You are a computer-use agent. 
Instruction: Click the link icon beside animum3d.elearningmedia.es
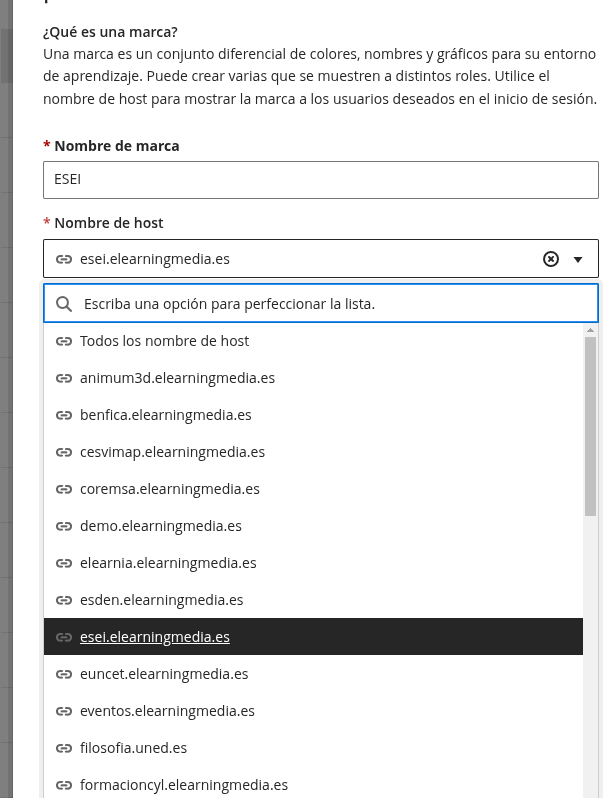(x=64, y=378)
